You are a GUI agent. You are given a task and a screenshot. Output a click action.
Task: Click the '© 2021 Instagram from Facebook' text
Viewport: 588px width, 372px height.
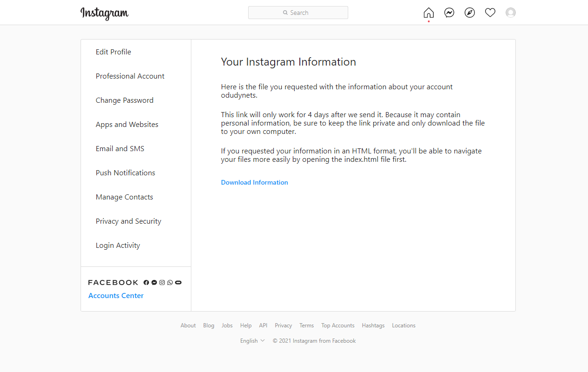314,341
